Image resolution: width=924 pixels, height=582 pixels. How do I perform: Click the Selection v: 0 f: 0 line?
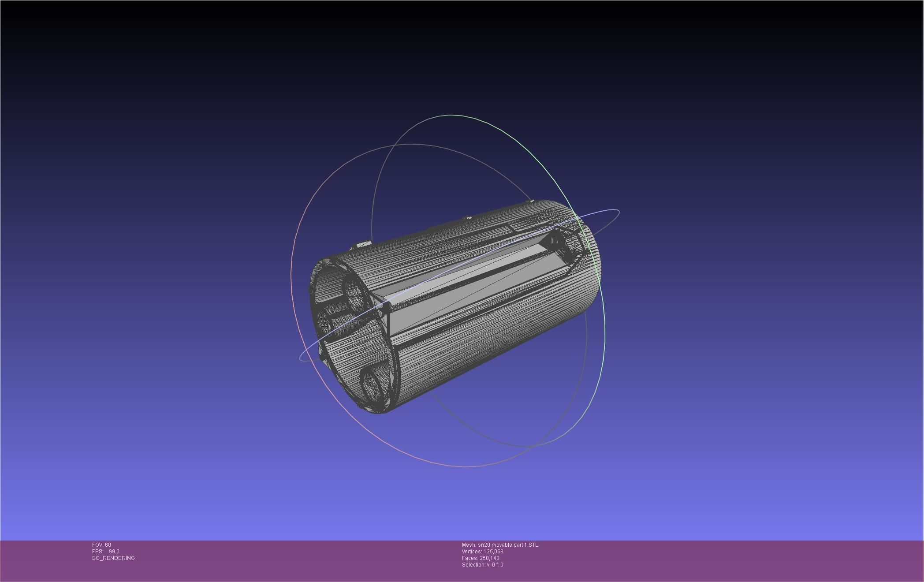coord(482,565)
